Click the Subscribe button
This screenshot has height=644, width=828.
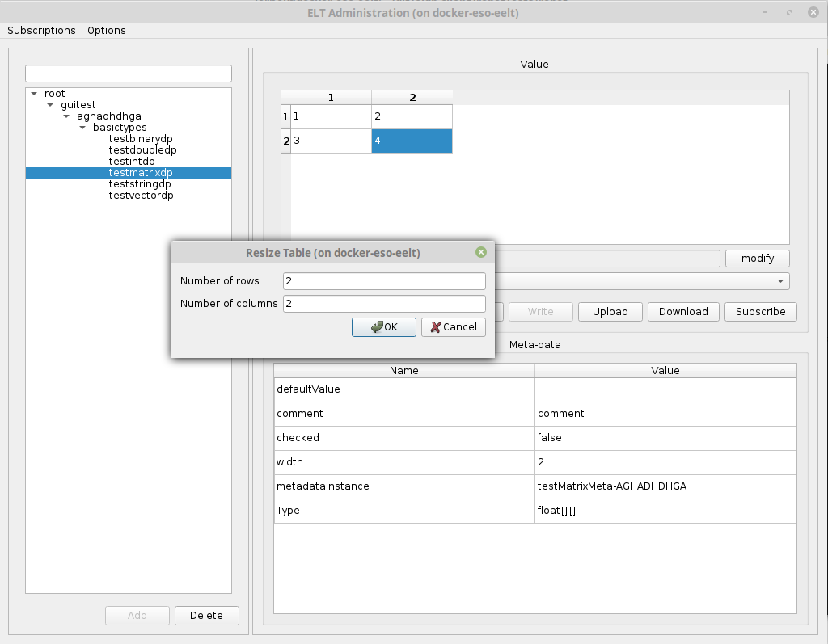click(760, 312)
